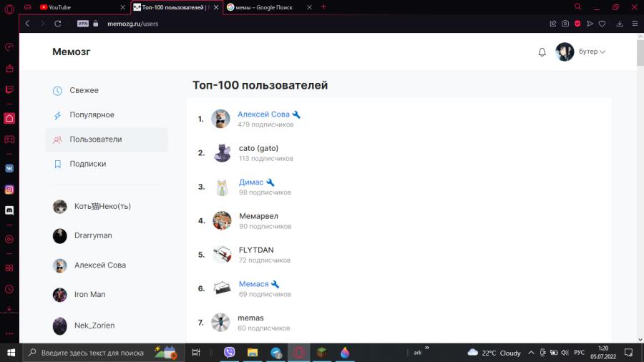Open Instagram in Opera sidebar
The image size is (644, 362).
[x=9, y=190]
